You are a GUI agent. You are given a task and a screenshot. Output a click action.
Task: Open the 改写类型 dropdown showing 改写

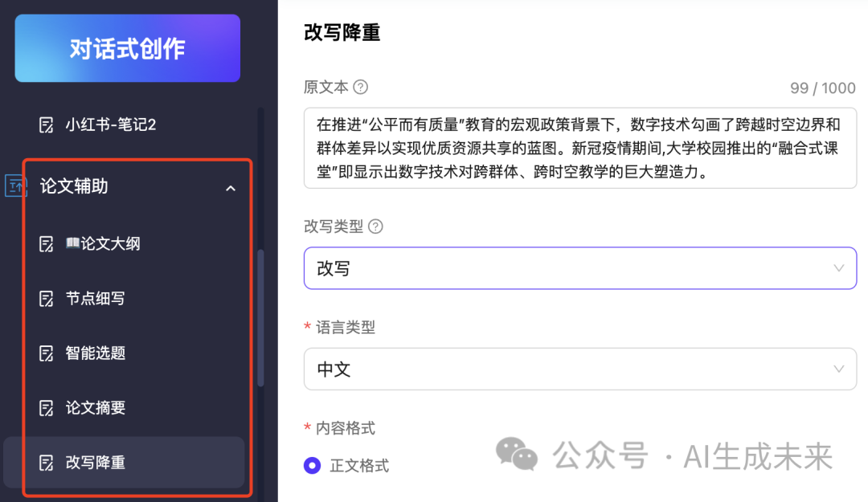(x=580, y=268)
